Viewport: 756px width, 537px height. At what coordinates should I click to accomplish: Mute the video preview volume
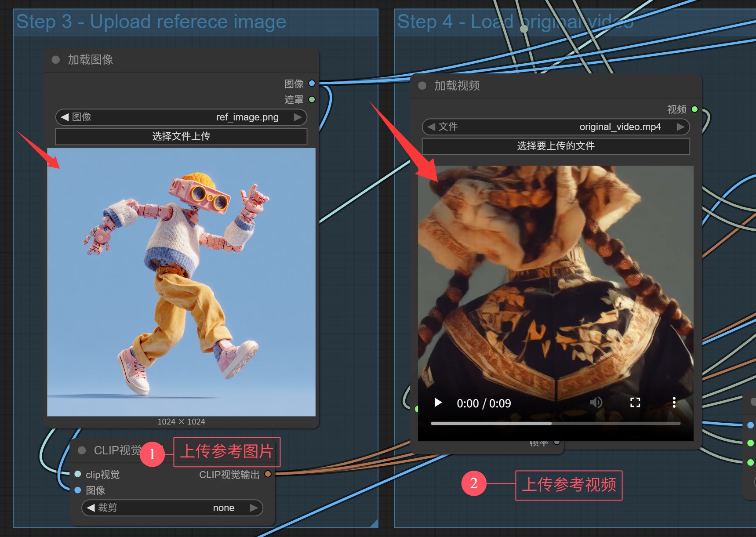(596, 403)
